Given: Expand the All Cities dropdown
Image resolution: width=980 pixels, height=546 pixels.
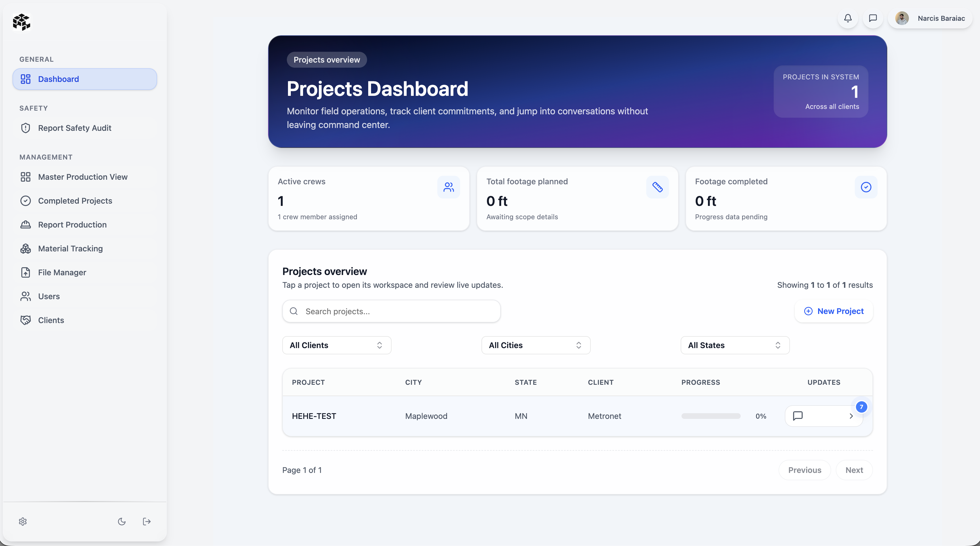Looking at the screenshot, I should point(536,345).
